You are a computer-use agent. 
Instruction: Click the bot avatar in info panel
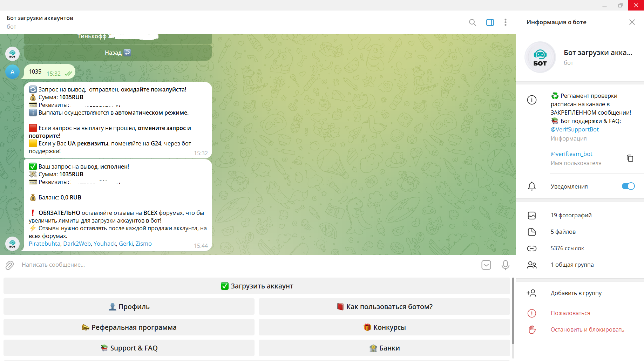(540, 57)
